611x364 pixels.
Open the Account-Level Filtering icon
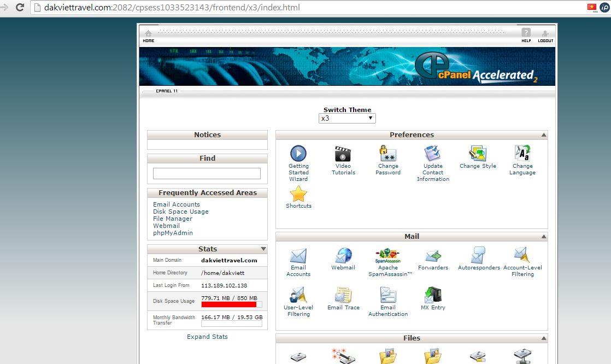click(x=522, y=255)
